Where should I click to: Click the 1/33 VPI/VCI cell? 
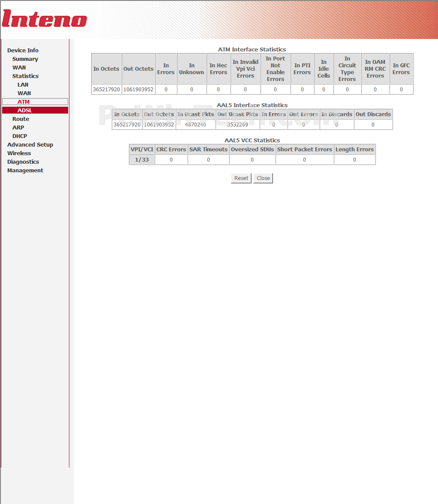[x=142, y=160]
